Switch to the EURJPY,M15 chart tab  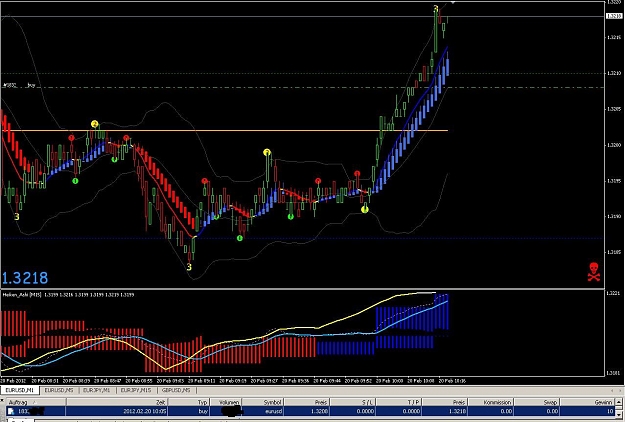[x=136, y=390]
